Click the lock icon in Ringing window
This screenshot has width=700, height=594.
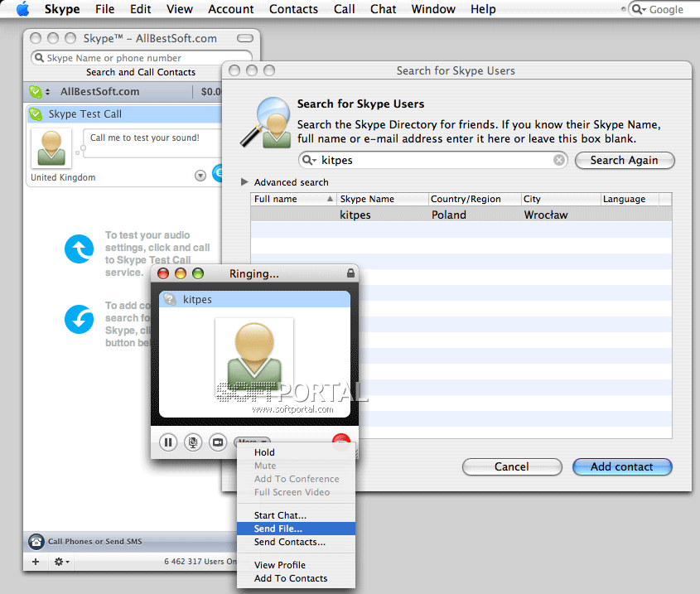351,273
